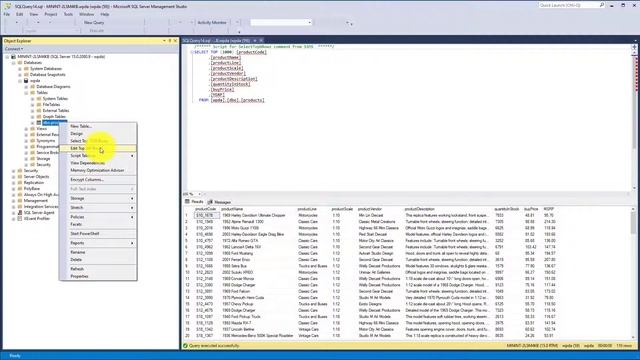Choose Memory Optimization Advisor
Image resolution: width=640 pixels, height=360 pixels.
[x=98, y=171]
